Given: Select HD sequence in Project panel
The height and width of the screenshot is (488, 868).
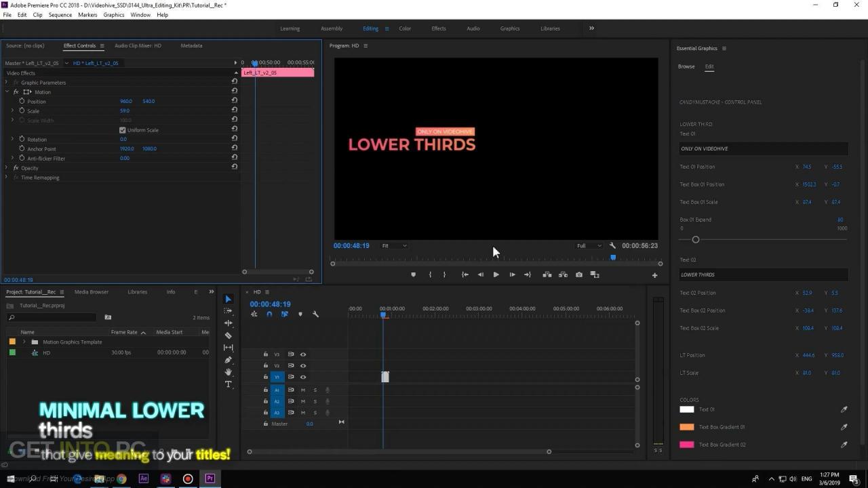Looking at the screenshot, I should (46, 352).
